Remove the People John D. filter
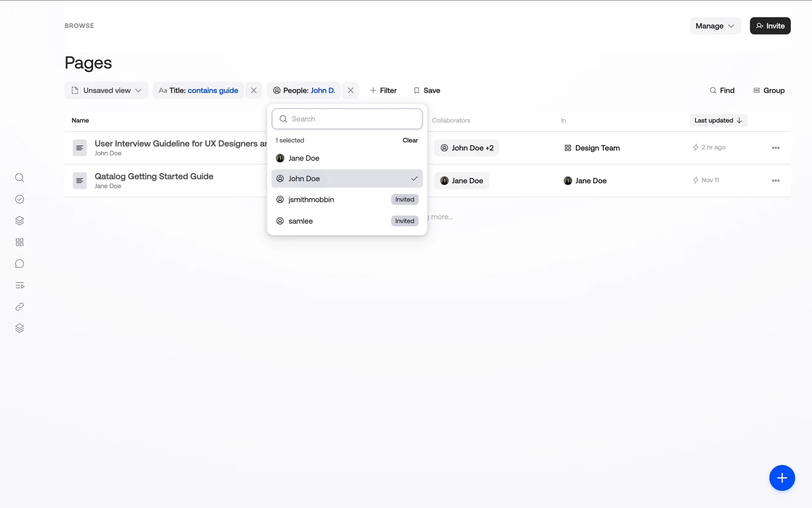Image resolution: width=812 pixels, height=508 pixels. coord(351,91)
